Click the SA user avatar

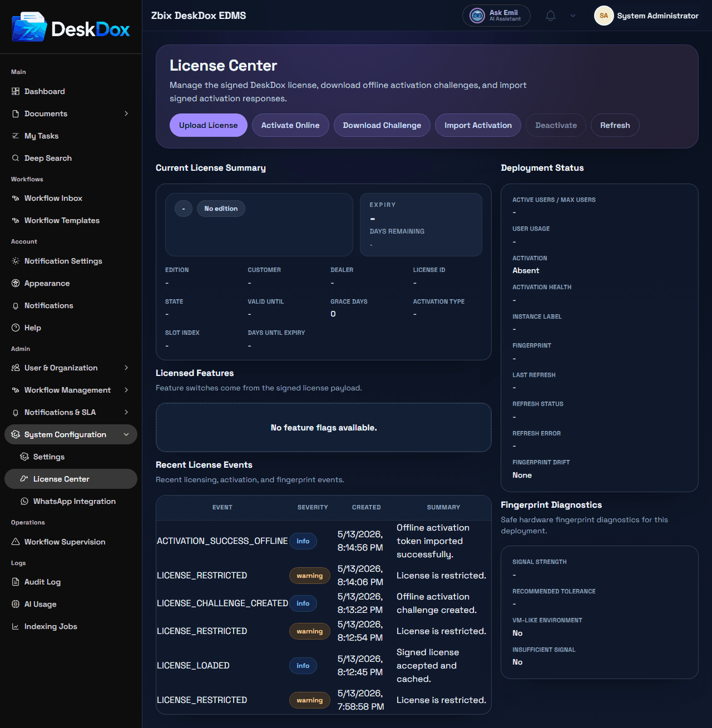604,16
